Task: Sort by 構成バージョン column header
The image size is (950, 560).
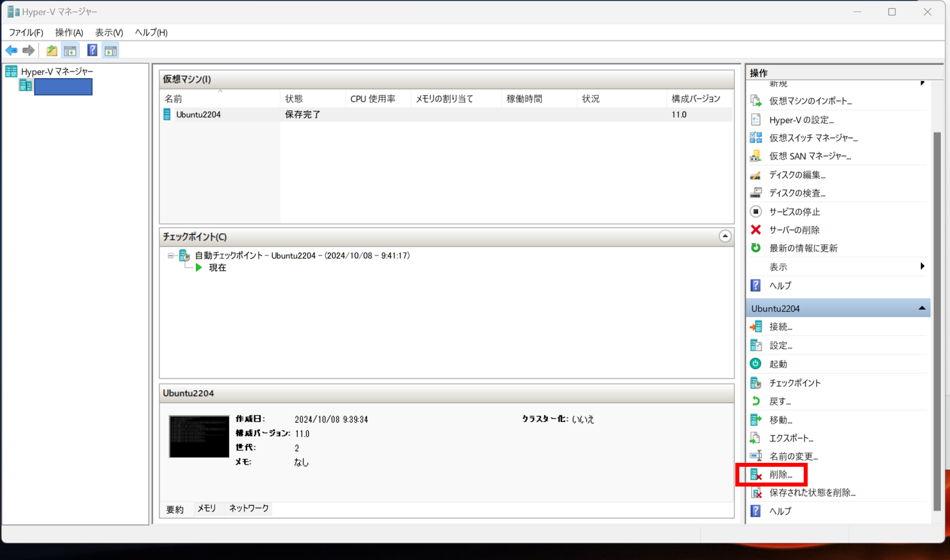Action: pyautogui.click(x=699, y=99)
